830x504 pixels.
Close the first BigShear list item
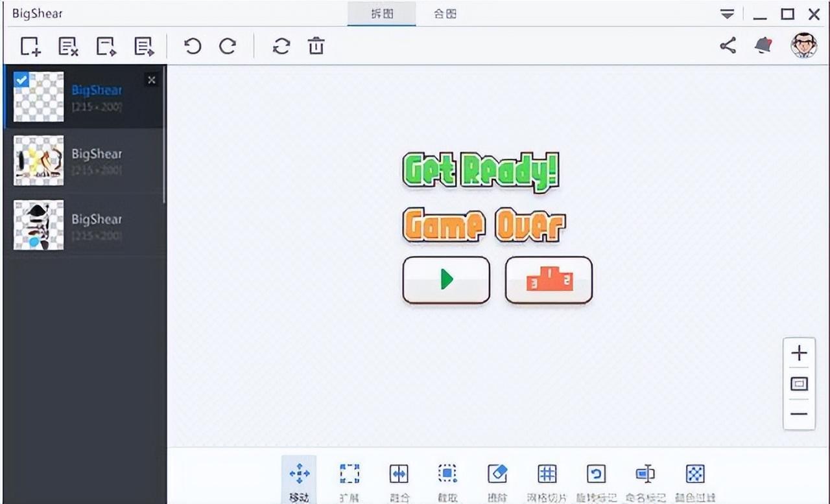pos(151,80)
